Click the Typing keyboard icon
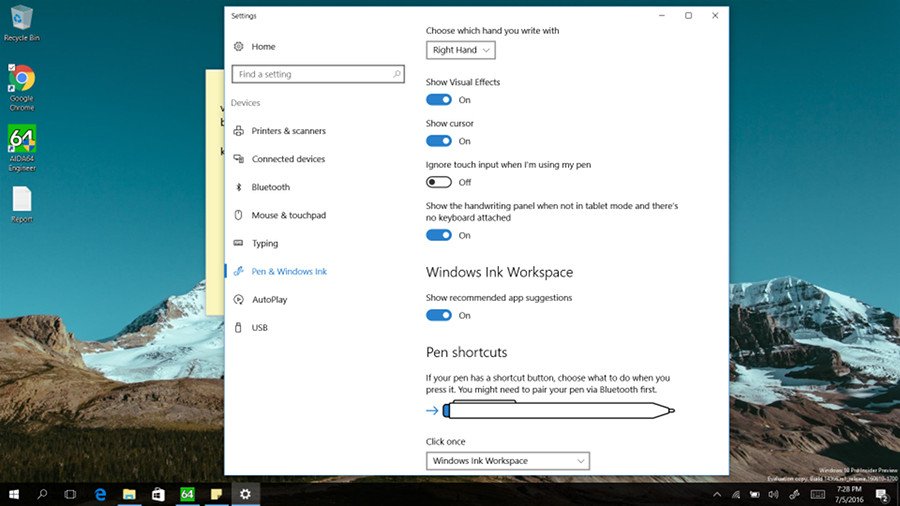This screenshot has width=900, height=506. [x=239, y=243]
